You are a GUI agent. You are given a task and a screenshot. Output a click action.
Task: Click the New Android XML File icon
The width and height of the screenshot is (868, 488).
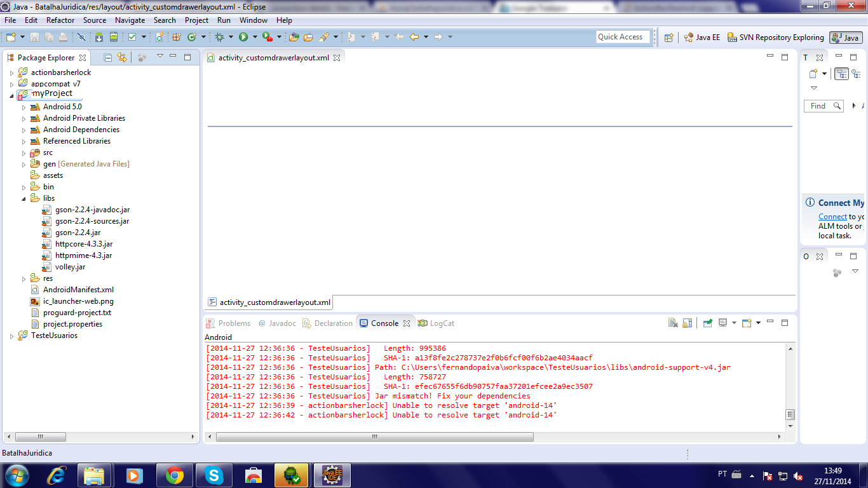pyautogui.click(x=159, y=37)
